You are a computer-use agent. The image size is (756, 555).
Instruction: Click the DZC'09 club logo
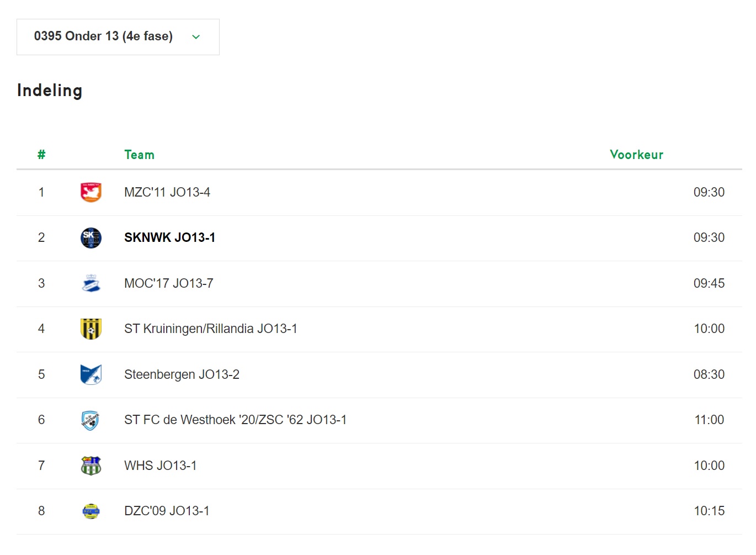(91, 511)
